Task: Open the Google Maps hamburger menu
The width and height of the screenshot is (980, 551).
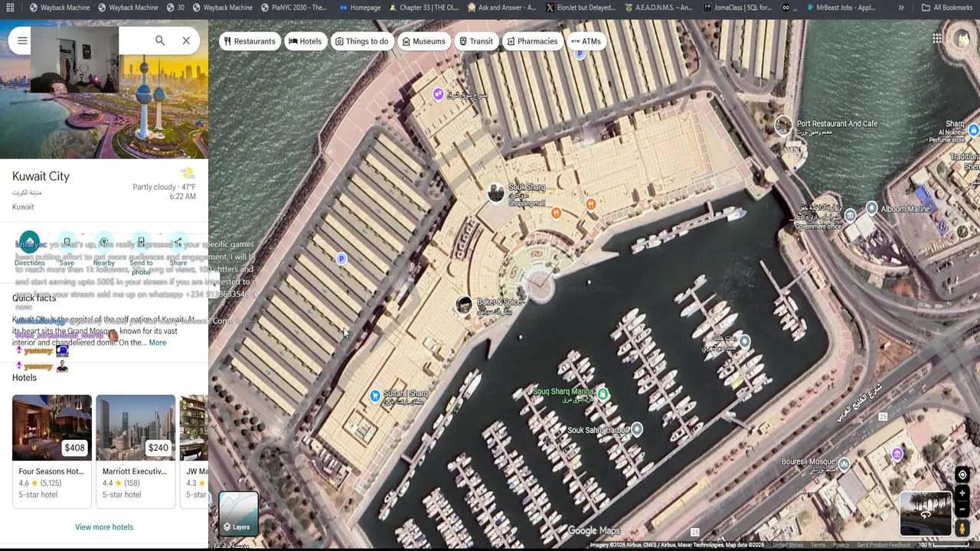Action: (22, 41)
